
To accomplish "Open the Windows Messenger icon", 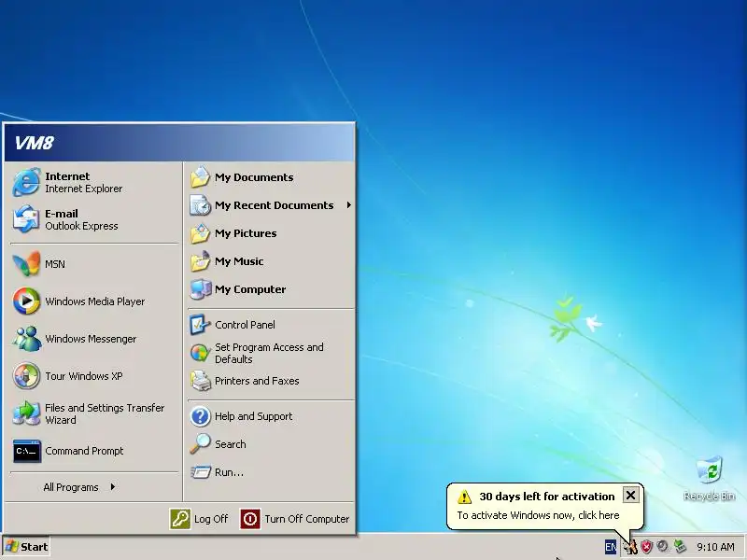I will tap(26, 339).
